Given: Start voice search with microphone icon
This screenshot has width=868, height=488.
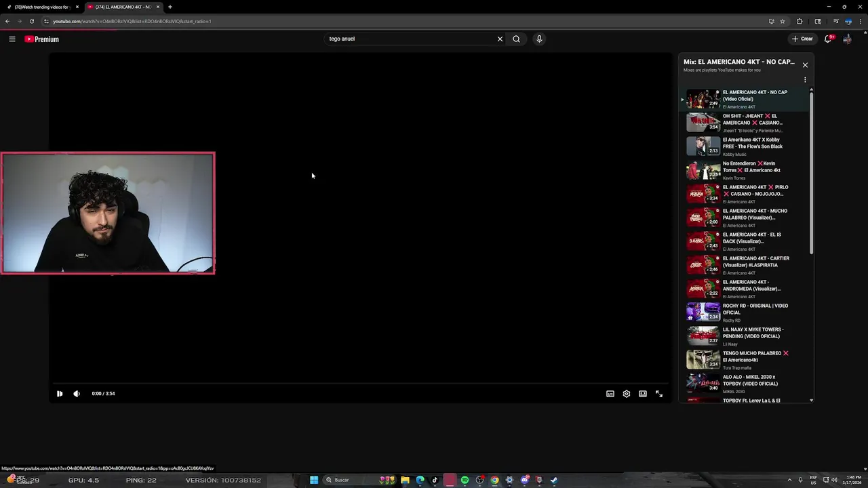Looking at the screenshot, I should [x=539, y=39].
